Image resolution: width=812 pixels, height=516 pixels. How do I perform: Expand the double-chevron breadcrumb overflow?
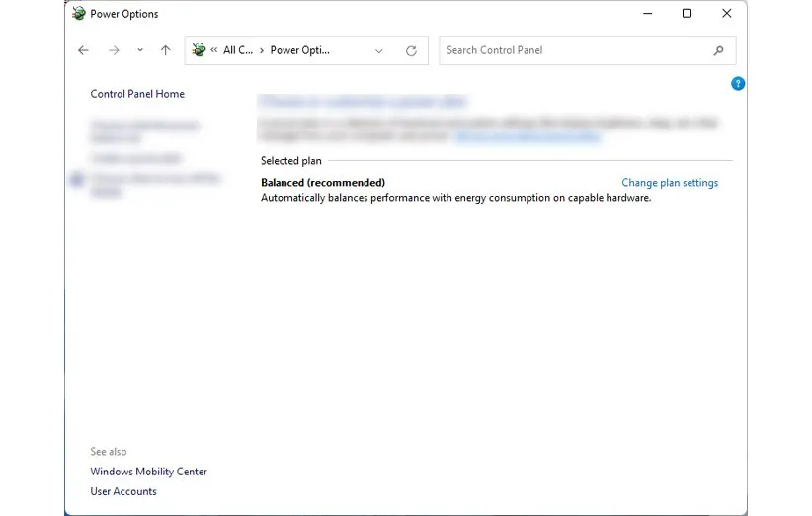(x=214, y=50)
